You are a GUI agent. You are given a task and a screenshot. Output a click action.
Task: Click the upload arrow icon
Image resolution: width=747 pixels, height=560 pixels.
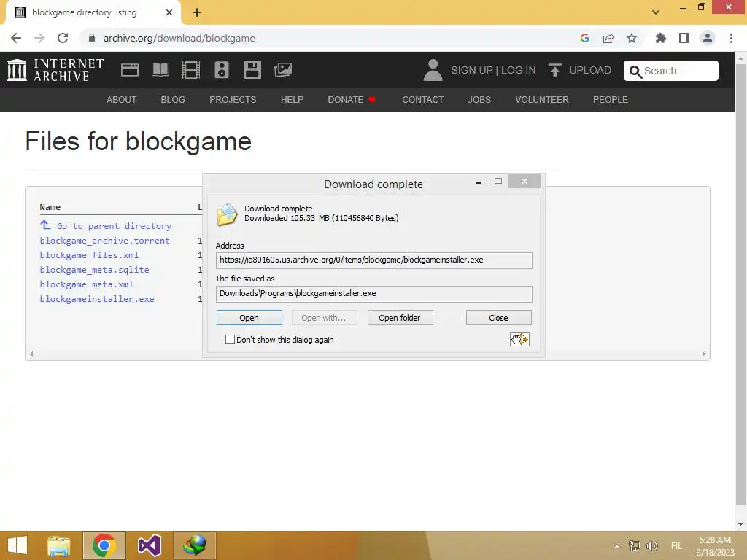(x=554, y=70)
